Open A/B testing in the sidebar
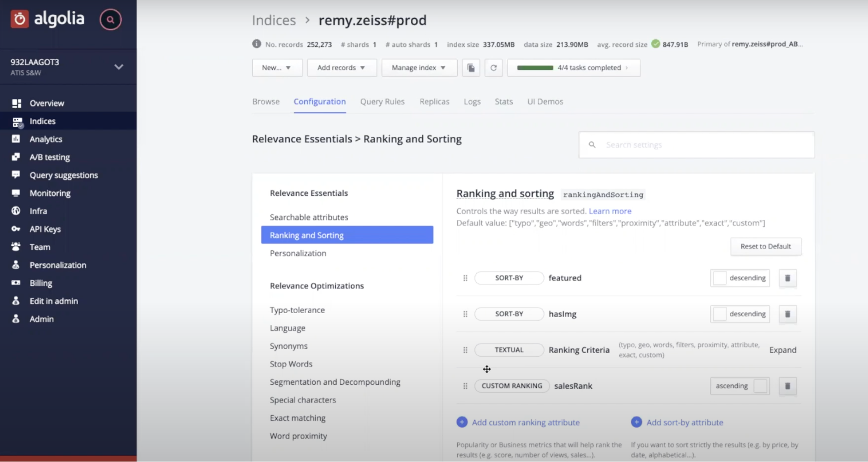 click(x=50, y=157)
